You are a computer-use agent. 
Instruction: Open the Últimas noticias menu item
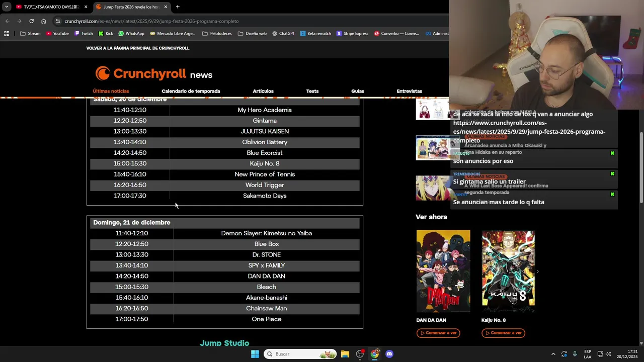111,91
